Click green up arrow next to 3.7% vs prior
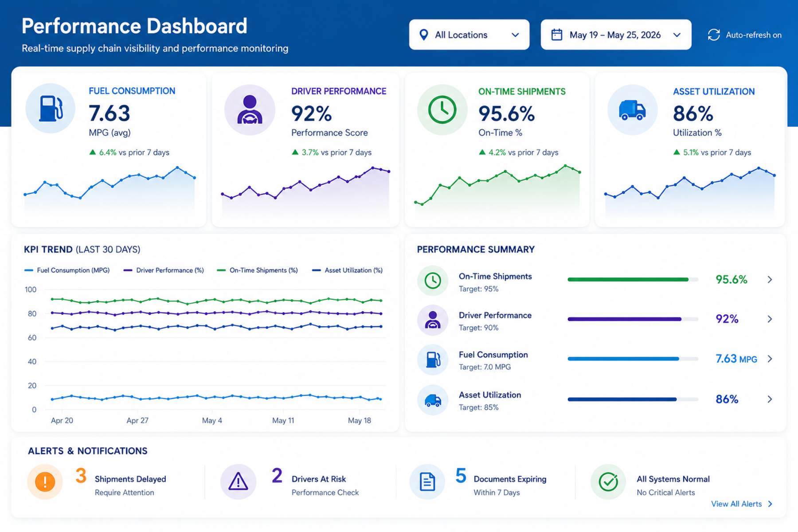This screenshot has width=798, height=532. tap(295, 152)
